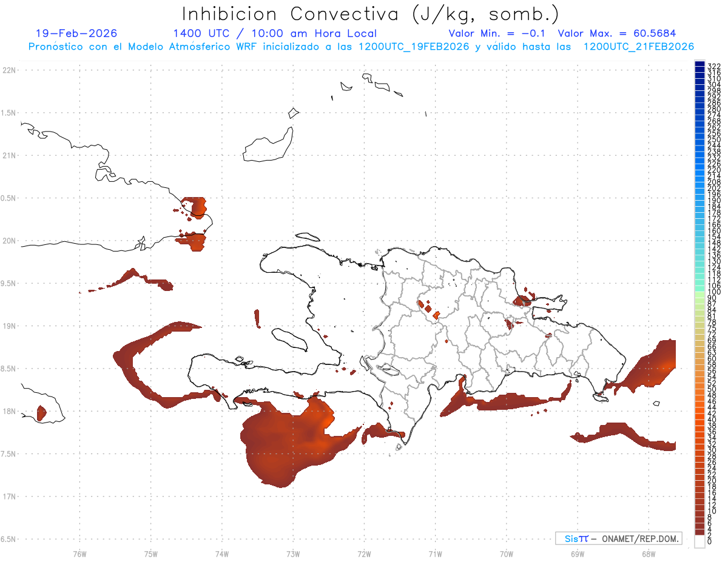Image resolution: width=728 pixels, height=562 pixels.
Task: Click the '322' value on the color scale
Action: pyautogui.click(x=714, y=66)
